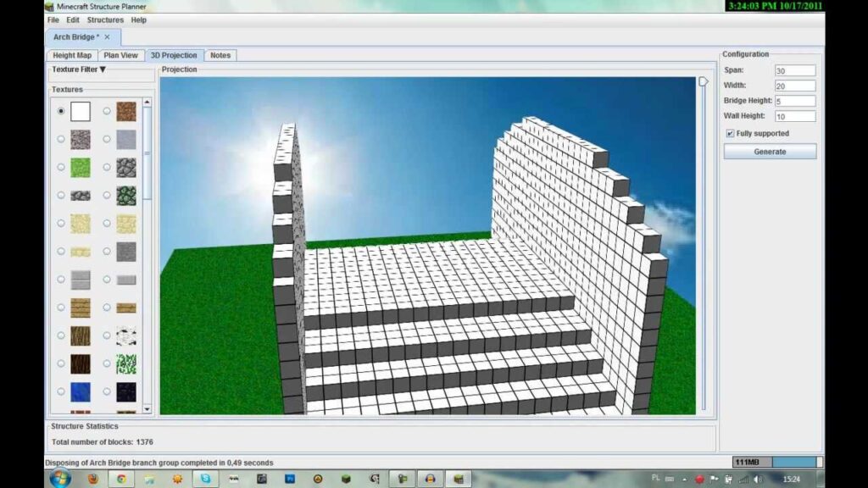
Task: Select the oak log texture swatch
Action: (81, 335)
